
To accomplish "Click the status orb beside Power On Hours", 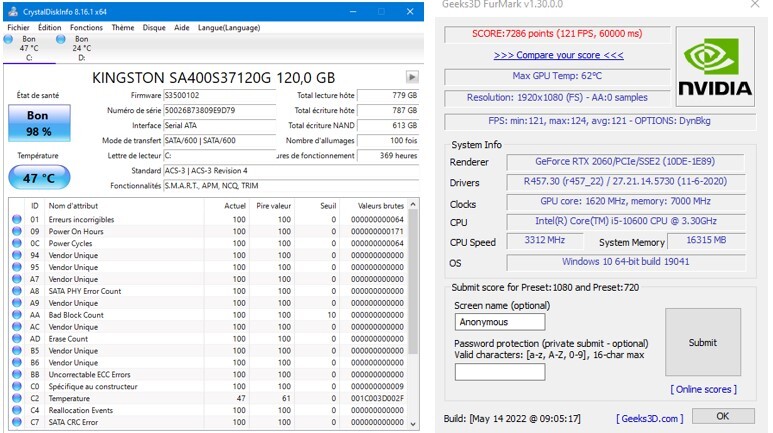I will (x=15, y=231).
